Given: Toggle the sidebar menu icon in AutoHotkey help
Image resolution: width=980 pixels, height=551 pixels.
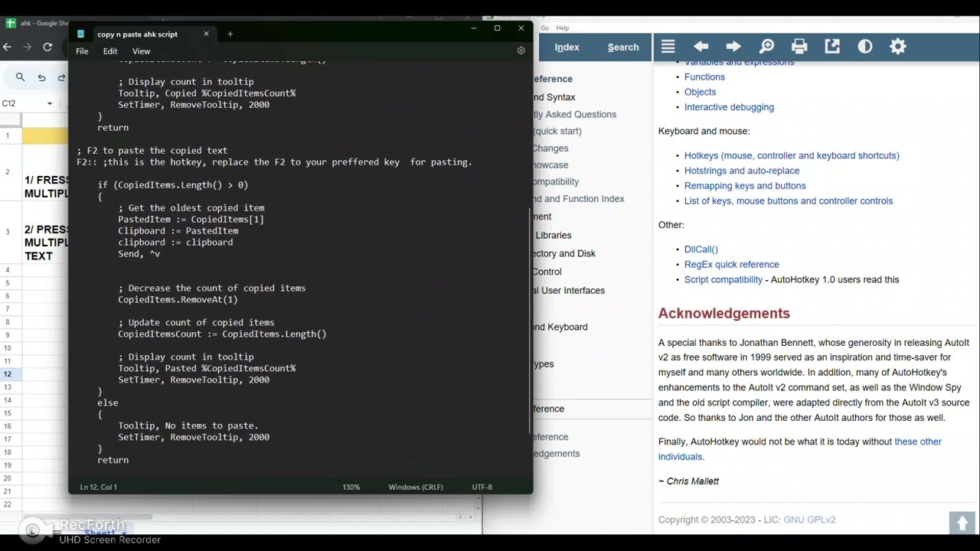Looking at the screenshot, I should tap(668, 47).
